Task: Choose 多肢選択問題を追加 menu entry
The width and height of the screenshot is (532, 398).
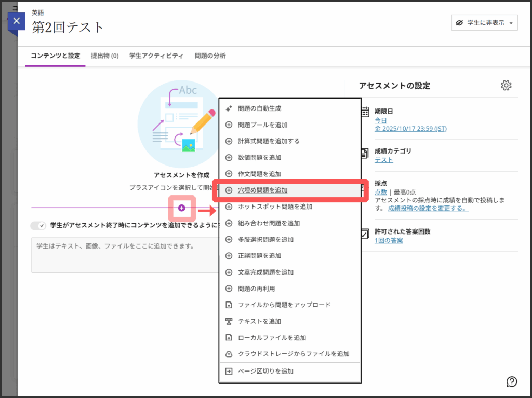Action: [265, 239]
